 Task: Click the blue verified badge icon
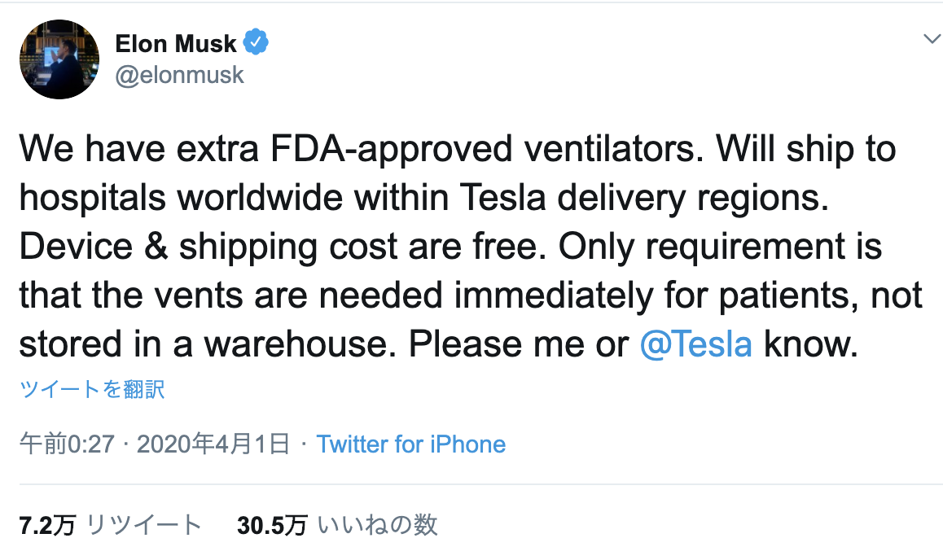click(256, 42)
